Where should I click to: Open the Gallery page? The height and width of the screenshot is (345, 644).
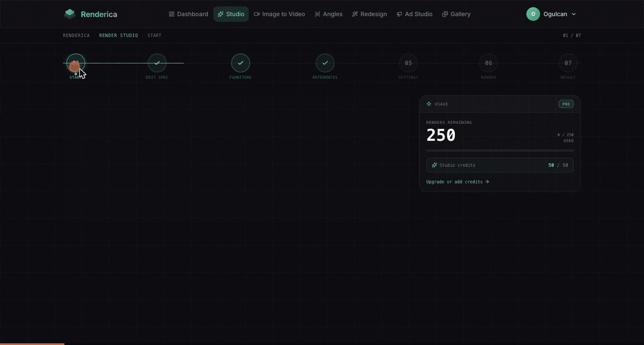456,14
